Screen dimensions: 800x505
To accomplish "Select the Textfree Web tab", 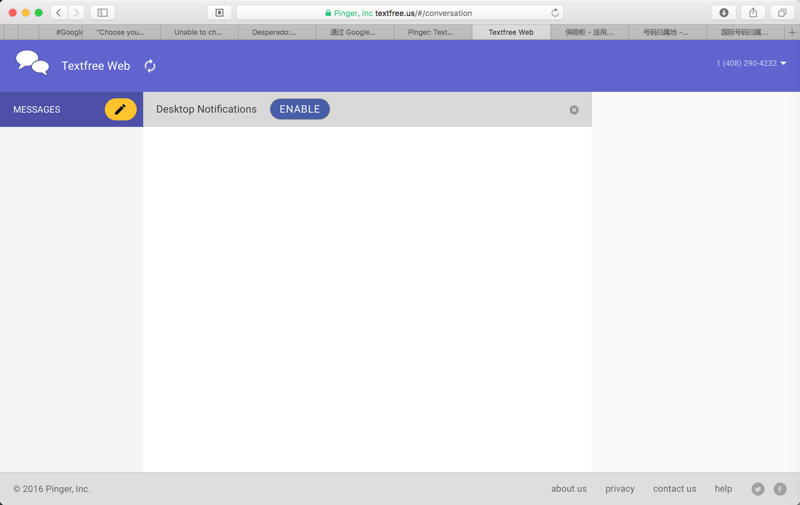I will coord(511,32).
